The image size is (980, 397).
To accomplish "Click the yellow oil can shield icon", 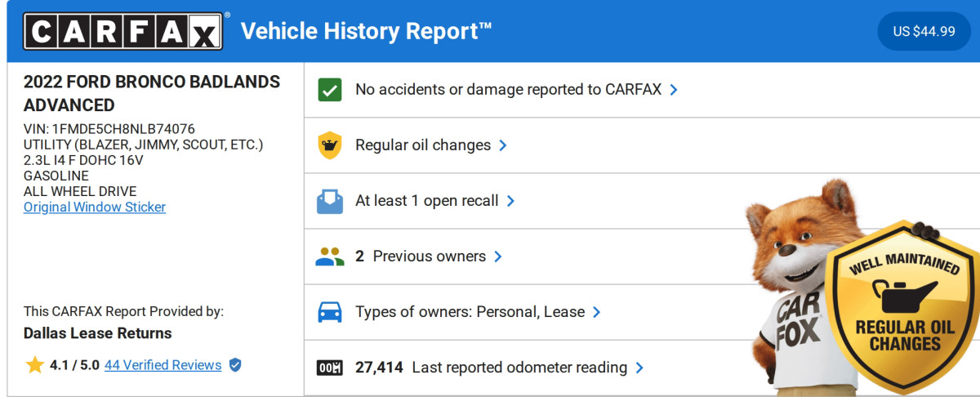I will pos(329,145).
